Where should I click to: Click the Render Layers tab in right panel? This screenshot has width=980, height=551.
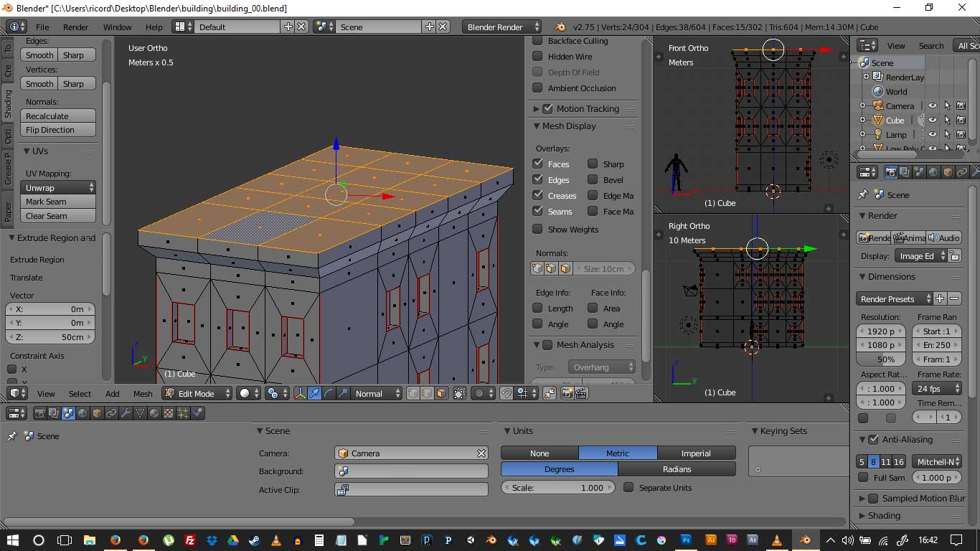pyautogui.click(x=905, y=172)
